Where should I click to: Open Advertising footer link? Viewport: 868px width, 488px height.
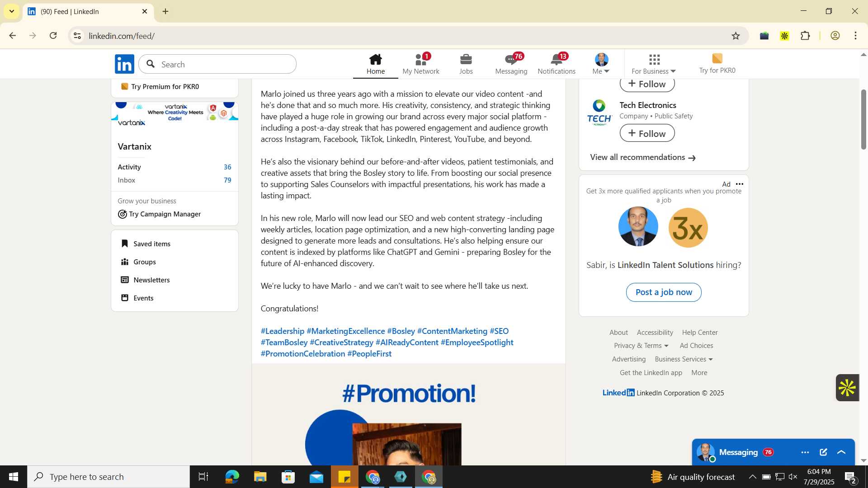point(629,359)
